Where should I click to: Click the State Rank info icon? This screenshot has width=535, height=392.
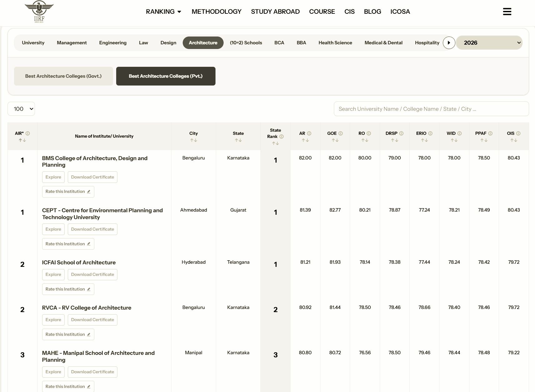click(281, 136)
